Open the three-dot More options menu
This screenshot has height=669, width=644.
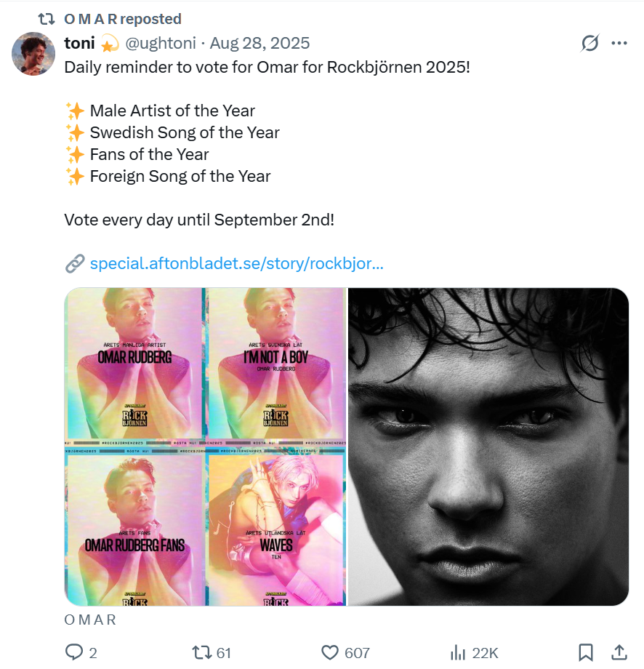pyautogui.click(x=619, y=44)
